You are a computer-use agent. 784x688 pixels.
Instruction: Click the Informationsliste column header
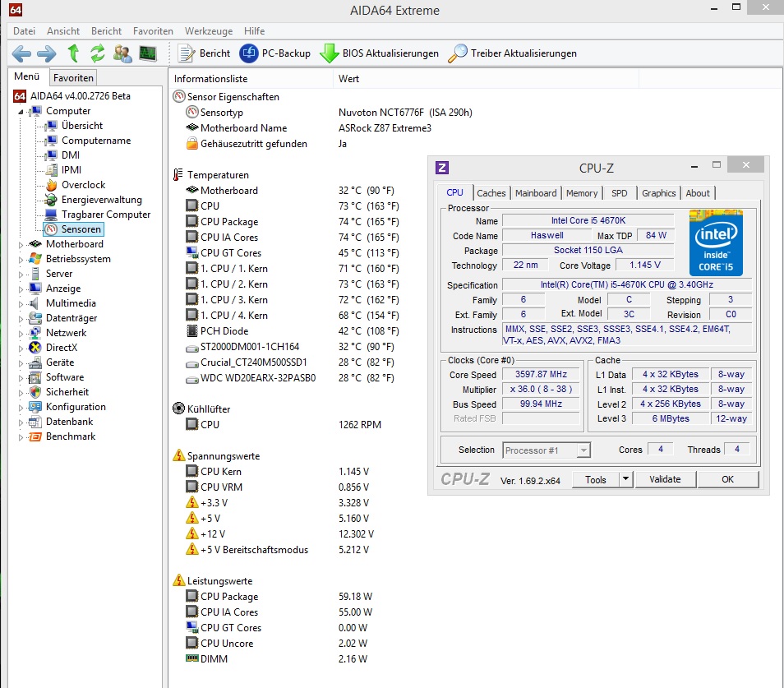251,79
